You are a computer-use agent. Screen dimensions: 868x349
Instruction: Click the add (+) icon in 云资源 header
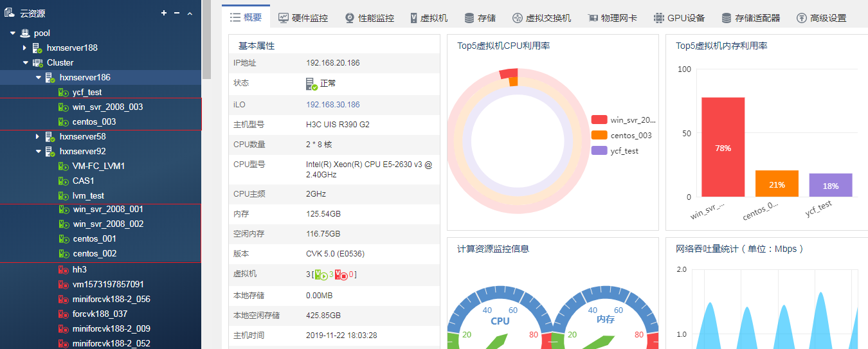(x=164, y=13)
